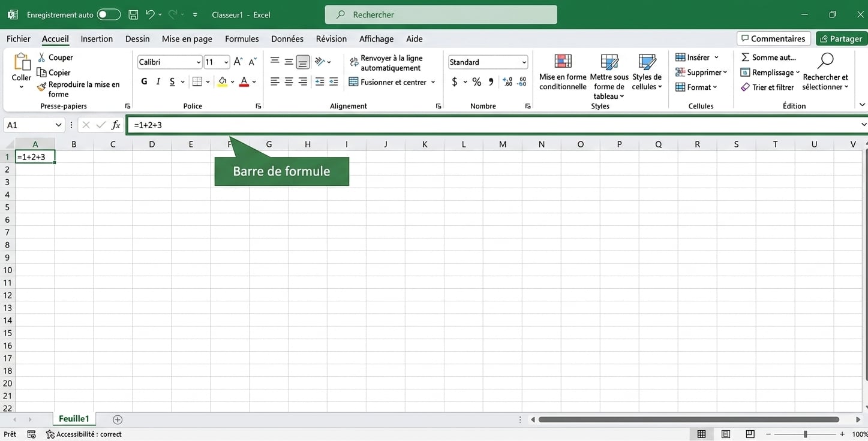Switch to page break preview icon
868x441 pixels.
(x=750, y=434)
